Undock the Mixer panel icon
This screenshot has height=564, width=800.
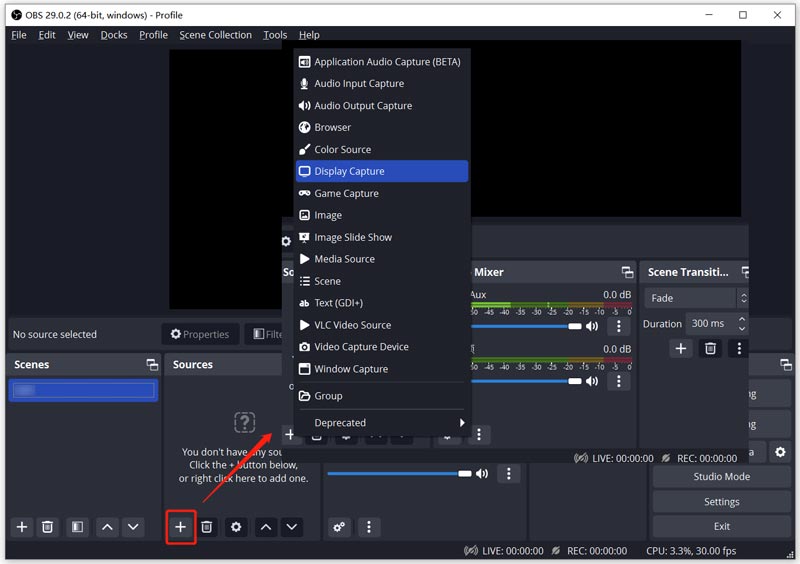click(628, 272)
